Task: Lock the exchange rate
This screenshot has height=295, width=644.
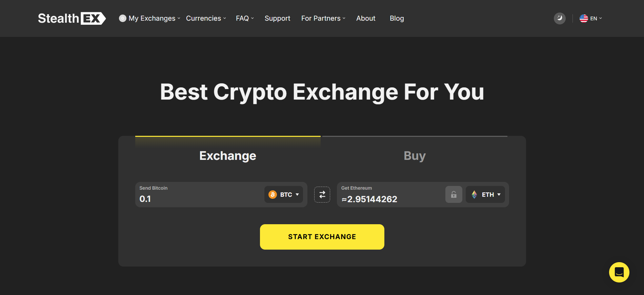Action: [454, 194]
